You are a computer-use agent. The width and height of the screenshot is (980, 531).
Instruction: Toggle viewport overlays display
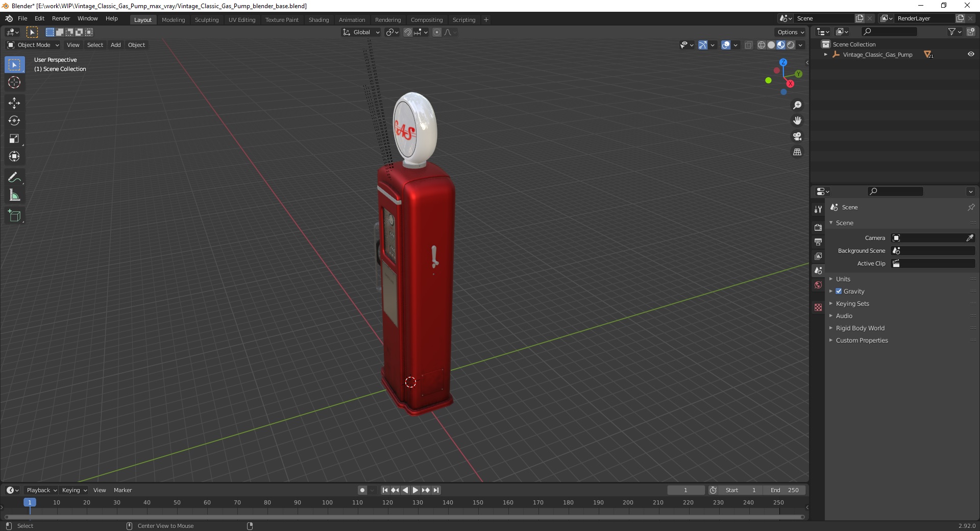tap(726, 45)
